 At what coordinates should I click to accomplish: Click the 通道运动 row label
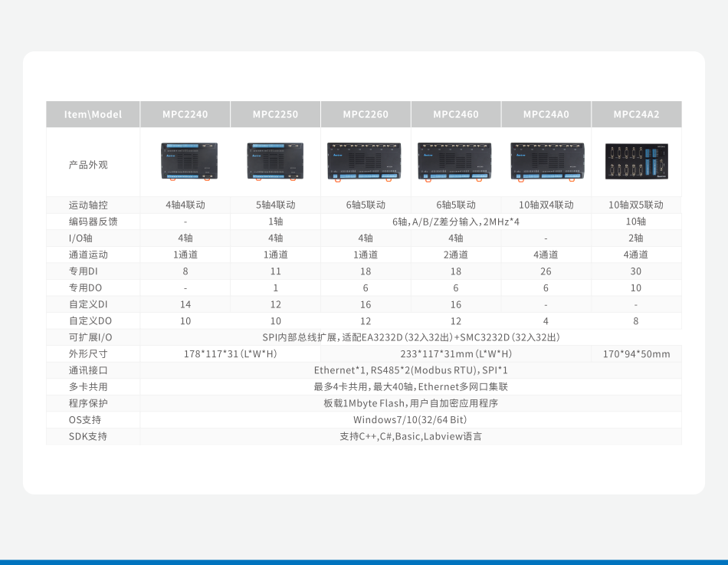point(88,255)
